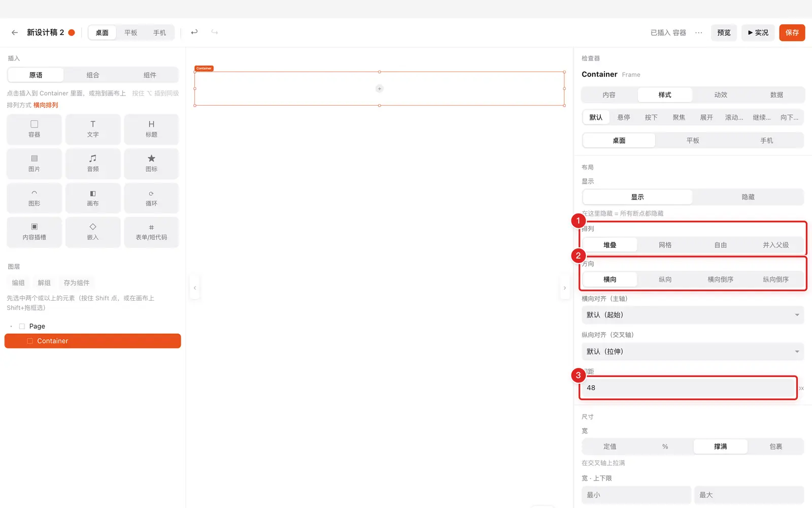Insert a 容器 container element
Image resolution: width=812 pixels, height=508 pixels.
(35, 129)
